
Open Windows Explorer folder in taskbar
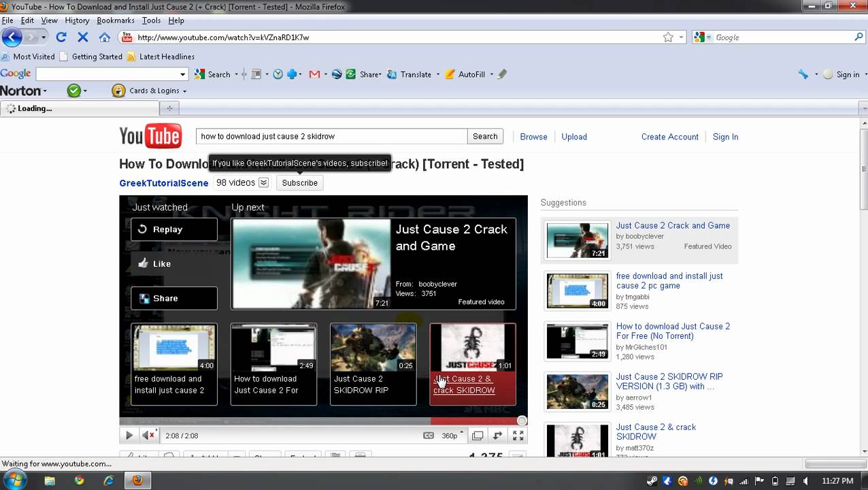pos(50,480)
